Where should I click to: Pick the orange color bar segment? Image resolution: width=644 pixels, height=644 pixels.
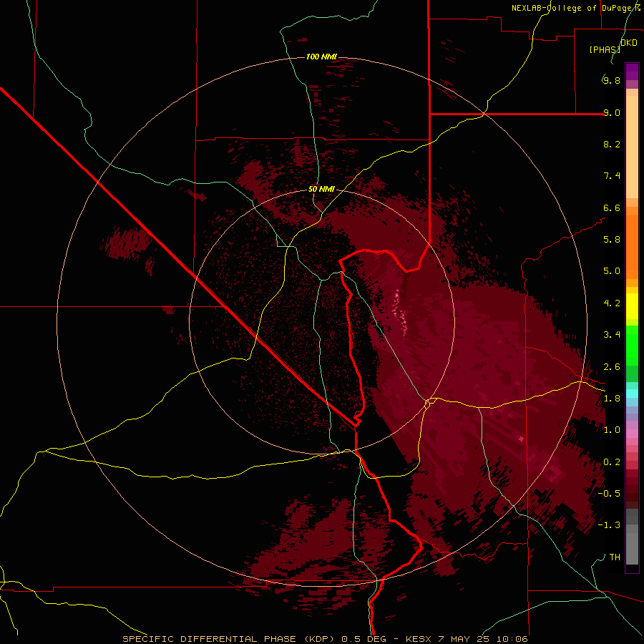[632, 248]
